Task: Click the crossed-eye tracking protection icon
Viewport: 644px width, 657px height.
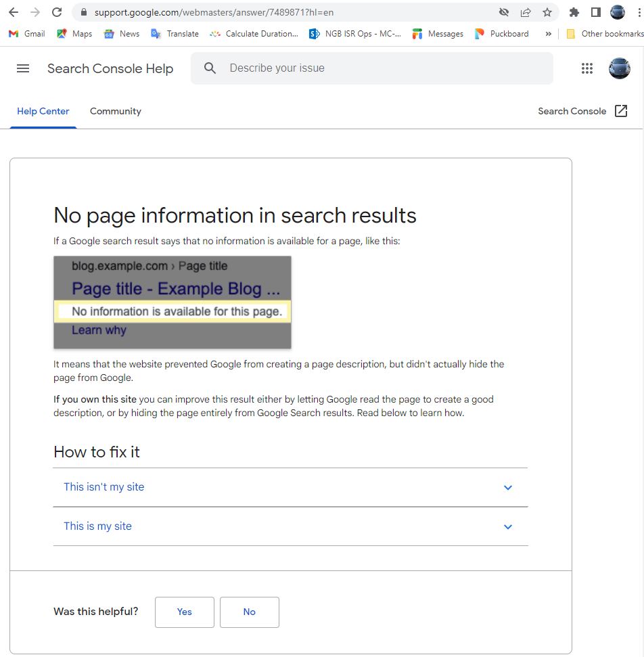Action: coord(504,12)
